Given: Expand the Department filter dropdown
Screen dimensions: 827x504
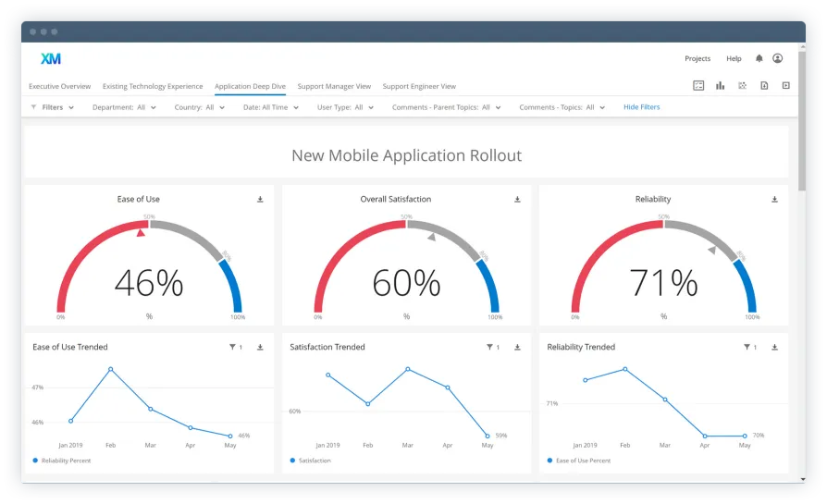Looking at the screenshot, I should click(x=124, y=107).
